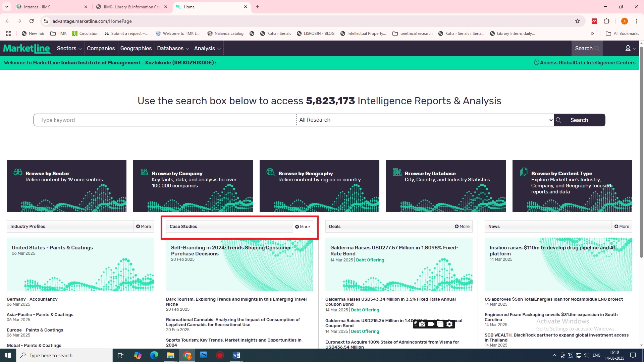Switch to the IIMK Library tab

tap(131, 7)
